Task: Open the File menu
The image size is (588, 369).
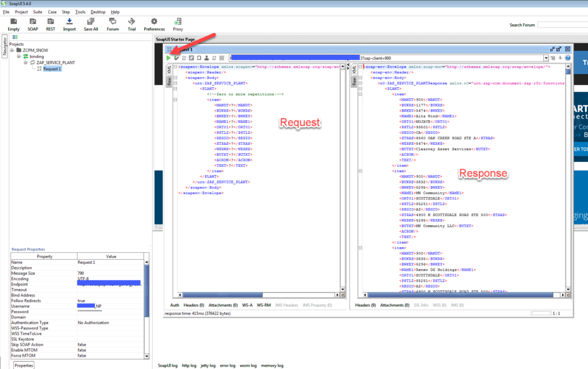Action: [x=6, y=12]
